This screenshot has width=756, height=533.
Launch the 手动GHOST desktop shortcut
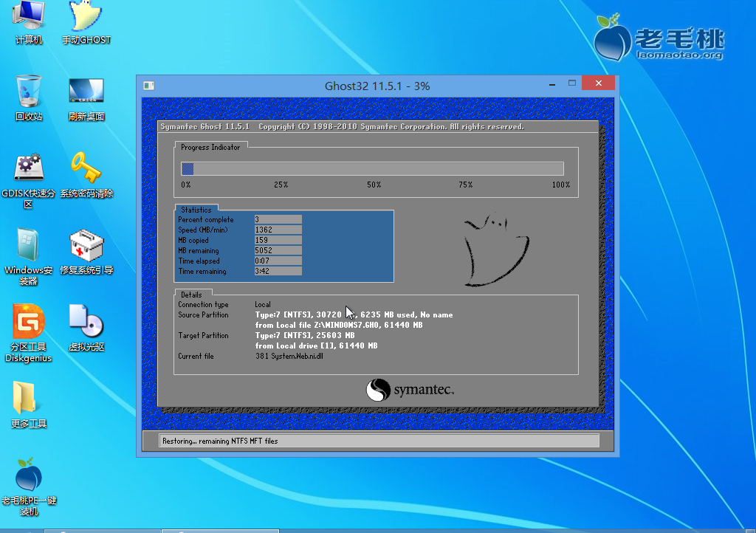(x=86, y=19)
